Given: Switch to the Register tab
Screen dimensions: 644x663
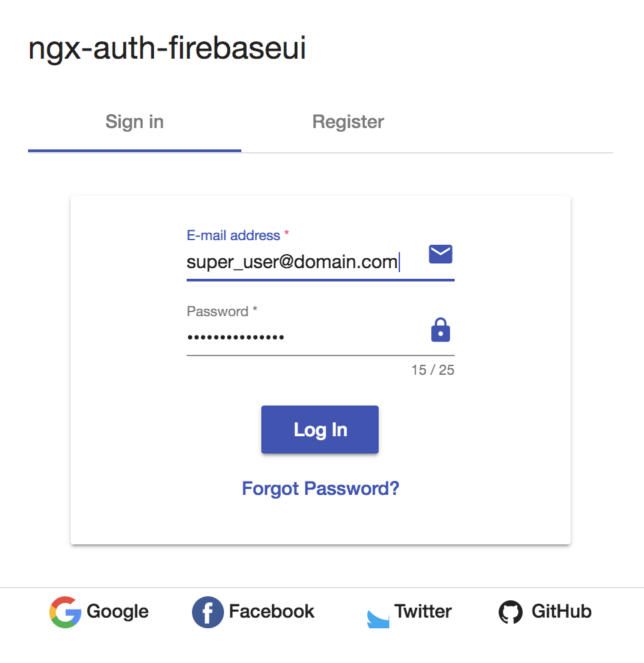Looking at the screenshot, I should click(347, 121).
